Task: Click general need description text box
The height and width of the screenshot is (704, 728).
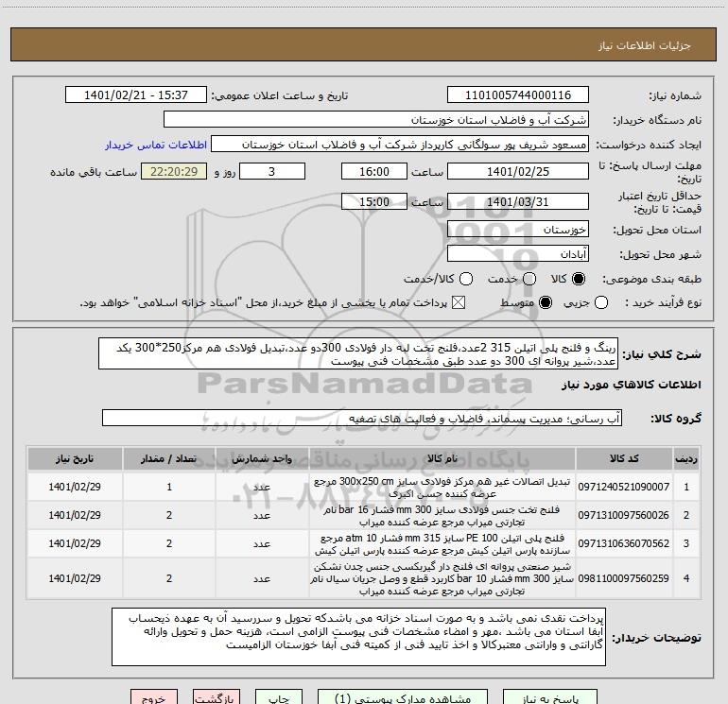Action: [358, 354]
